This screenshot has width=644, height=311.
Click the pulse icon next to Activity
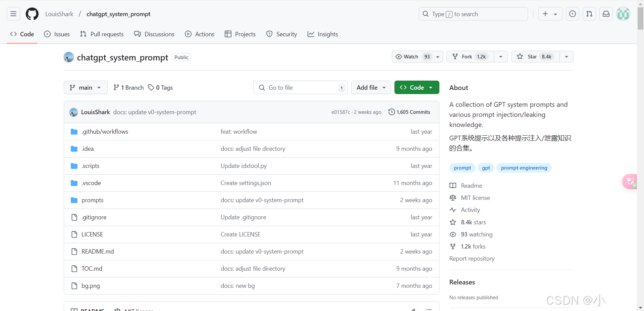point(453,210)
